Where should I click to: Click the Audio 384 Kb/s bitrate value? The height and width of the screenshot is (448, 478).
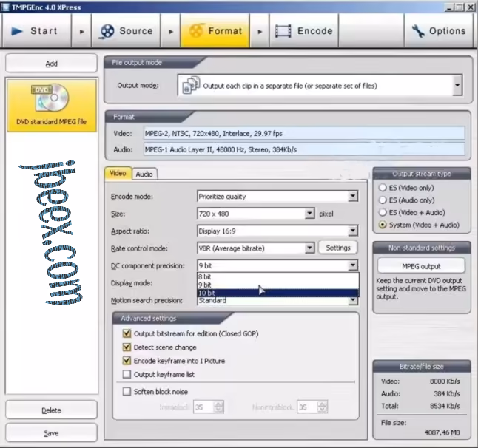coord(447,394)
